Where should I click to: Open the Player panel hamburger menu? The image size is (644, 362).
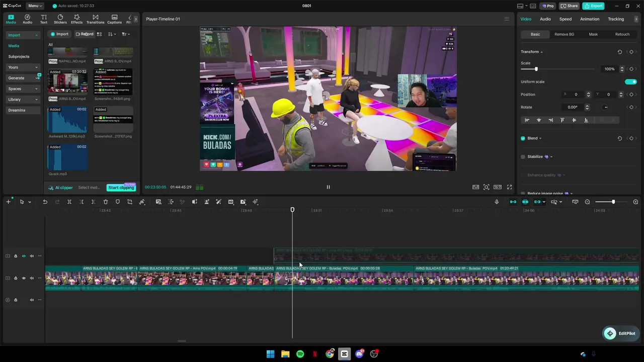click(507, 19)
